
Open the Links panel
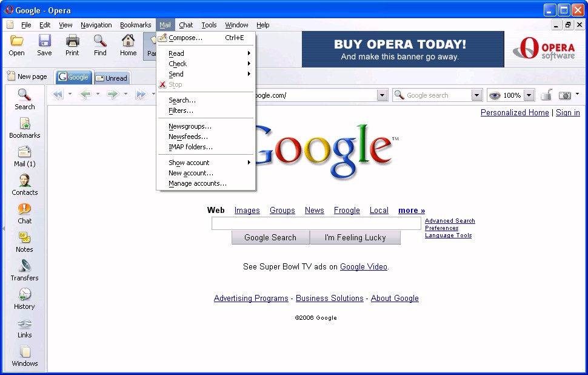click(x=25, y=327)
